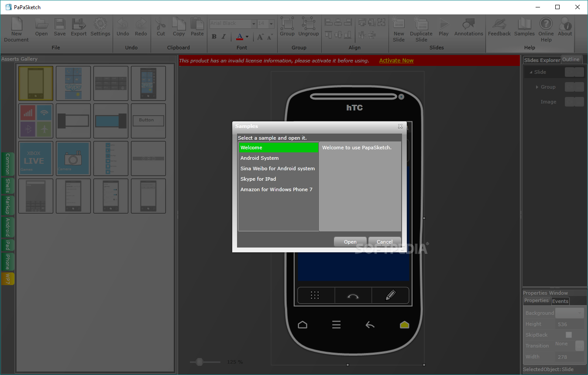The image size is (588, 375).
Task: Switch to the Outline tab
Action: point(571,60)
